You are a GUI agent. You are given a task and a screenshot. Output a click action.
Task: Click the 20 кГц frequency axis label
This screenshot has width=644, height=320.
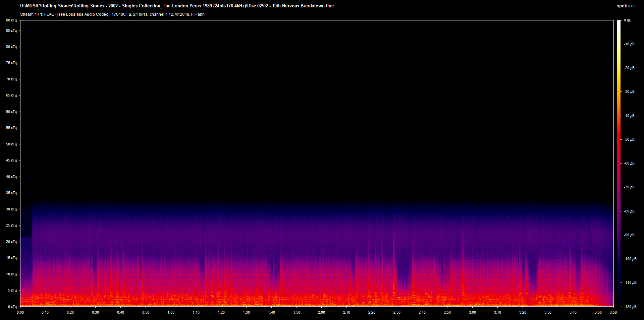11,242
